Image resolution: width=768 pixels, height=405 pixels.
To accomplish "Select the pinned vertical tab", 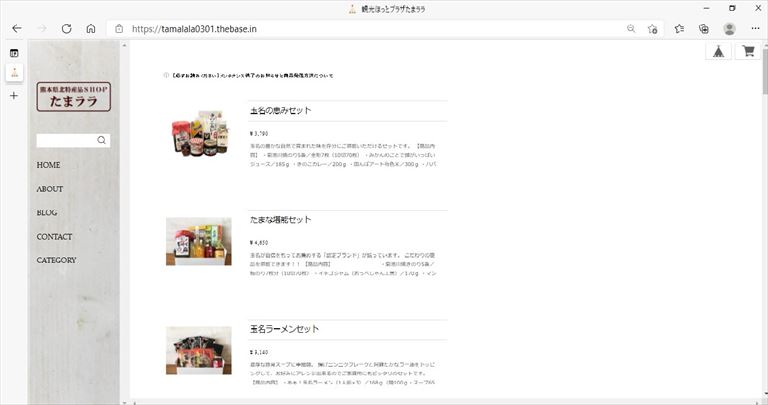I will (14, 73).
